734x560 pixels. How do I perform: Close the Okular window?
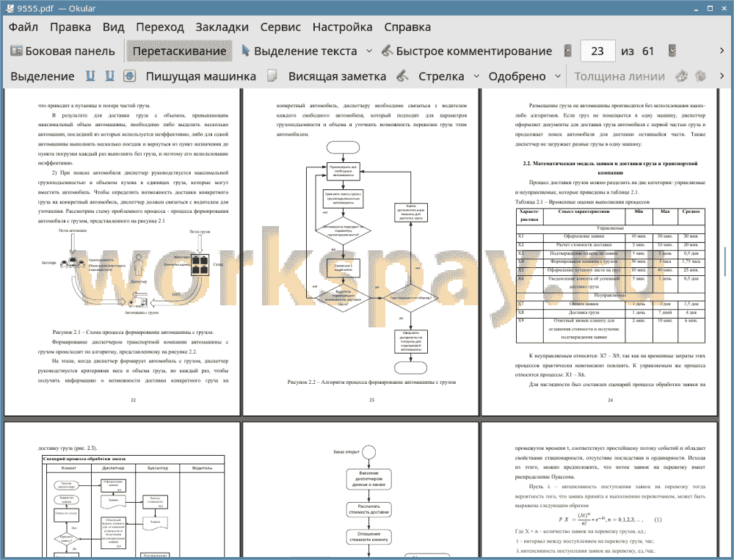724,8
